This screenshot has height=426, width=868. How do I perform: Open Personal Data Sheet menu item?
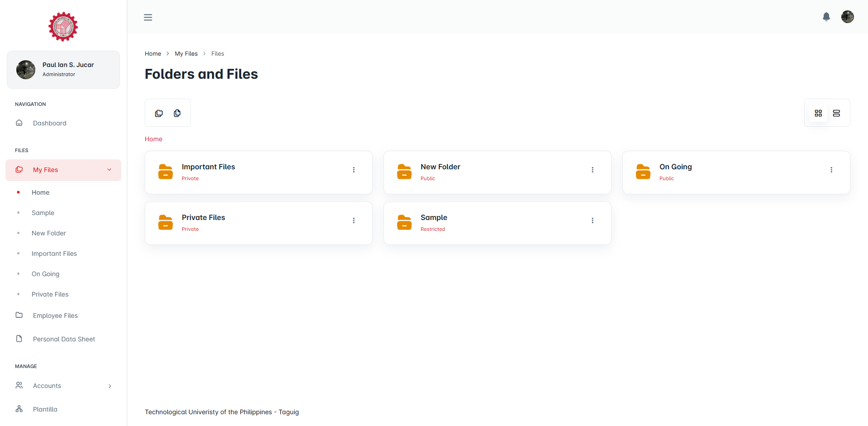tap(63, 339)
